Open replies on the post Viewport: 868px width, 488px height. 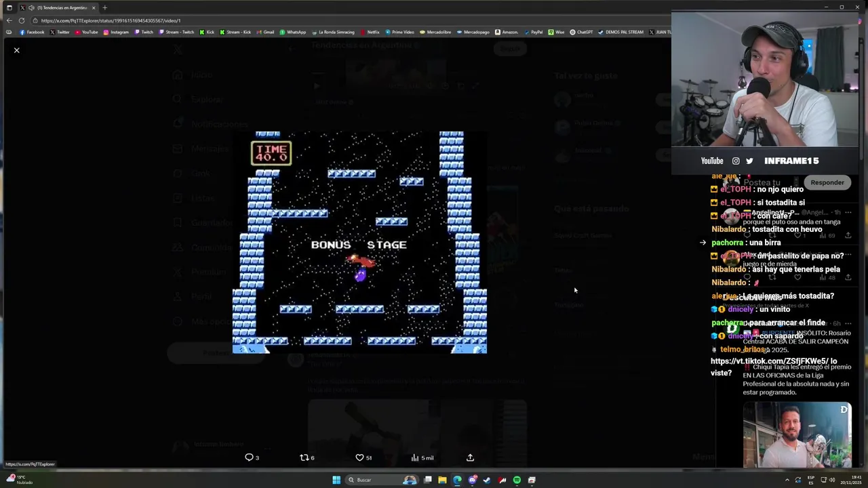click(252, 457)
